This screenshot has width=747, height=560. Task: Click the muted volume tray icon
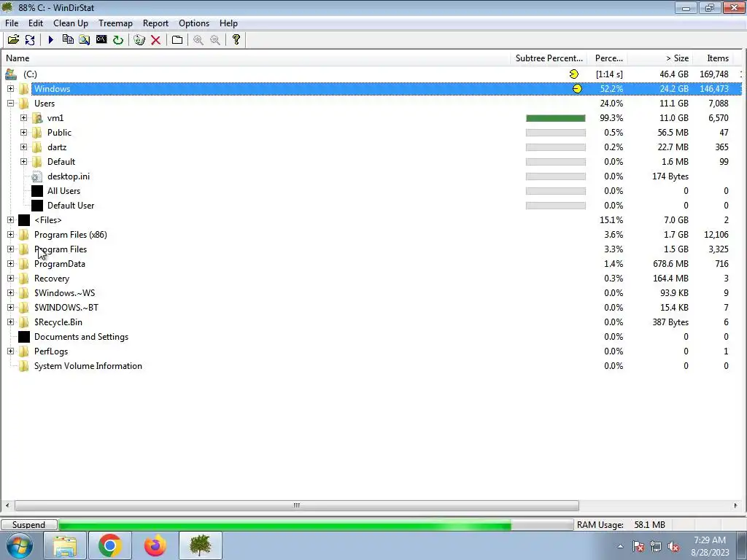click(673, 546)
